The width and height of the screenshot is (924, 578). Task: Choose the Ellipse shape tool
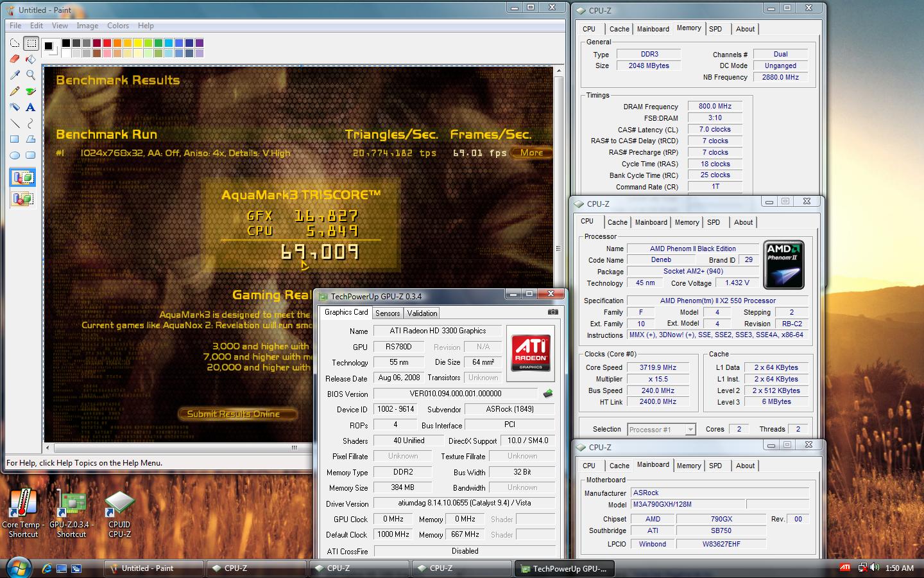(x=15, y=155)
